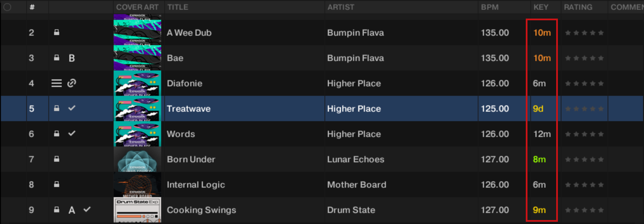Click the list icon on Diafonie row
The height and width of the screenshot is (224, 644).
click(x=57, y=83)
